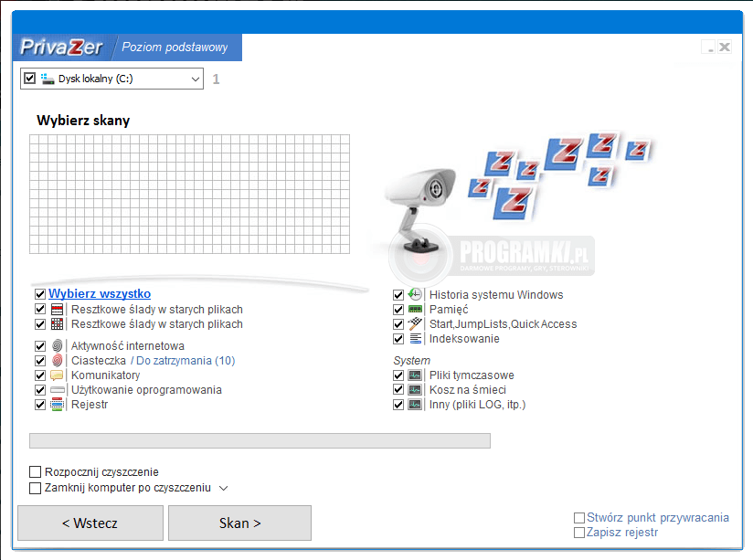Click the PrivaZer logo

[x=61, y=48]
